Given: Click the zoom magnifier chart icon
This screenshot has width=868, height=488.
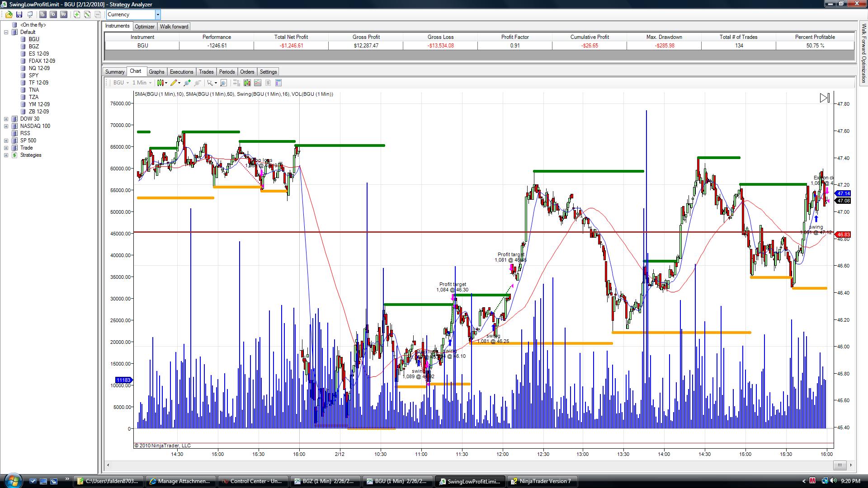Looking at the screenshot, I should point(223,83).
